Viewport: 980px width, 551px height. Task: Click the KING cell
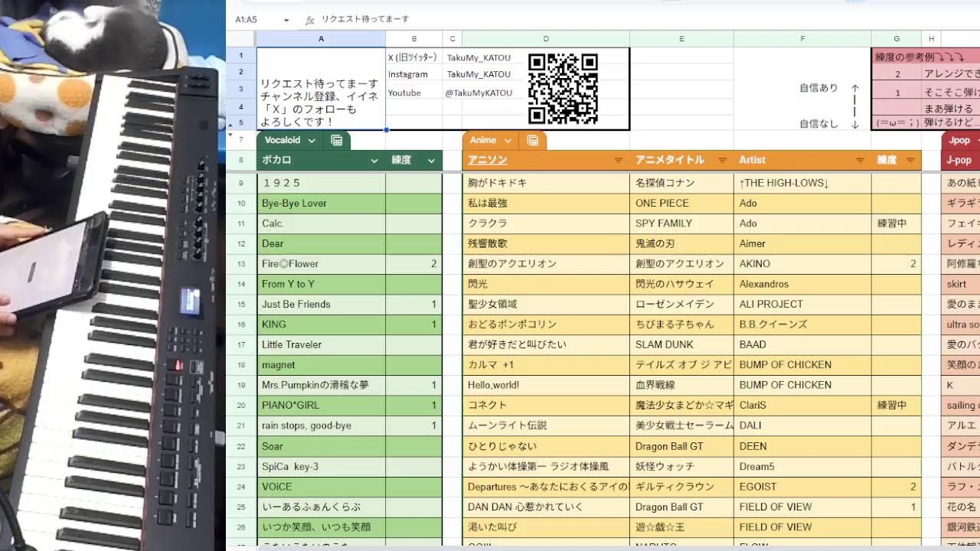(x=321, y=324)
